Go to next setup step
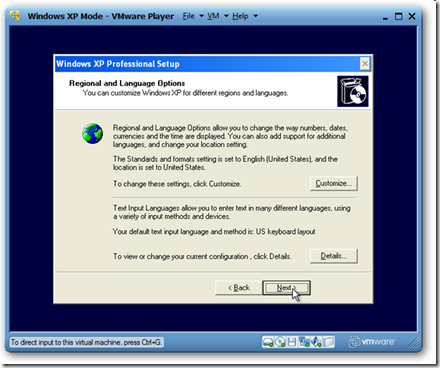The width and height of the screenshot is (440, 368). (x=287, y=288)
